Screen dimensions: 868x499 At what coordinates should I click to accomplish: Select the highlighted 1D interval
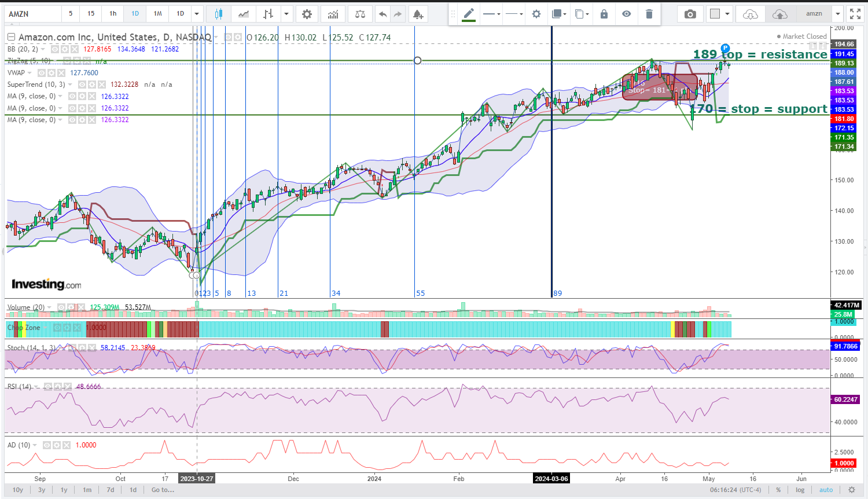click(x=135, y=14)
